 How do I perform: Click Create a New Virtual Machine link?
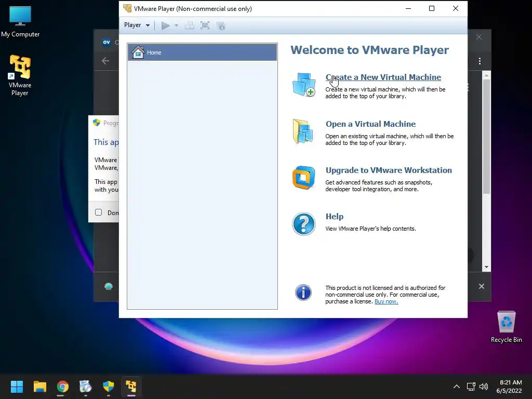383,77
